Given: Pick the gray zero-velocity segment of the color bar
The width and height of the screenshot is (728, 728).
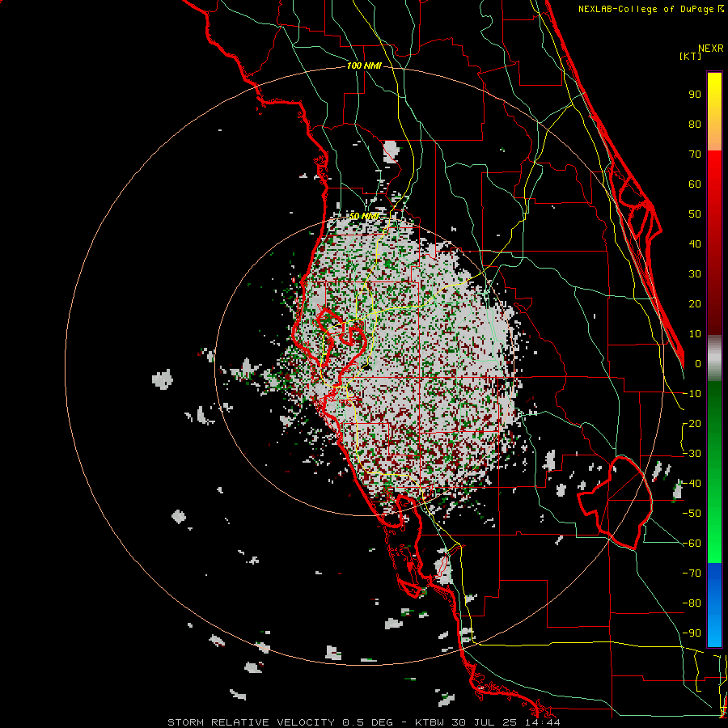Looking at the screenshot, I should point(714,358).
